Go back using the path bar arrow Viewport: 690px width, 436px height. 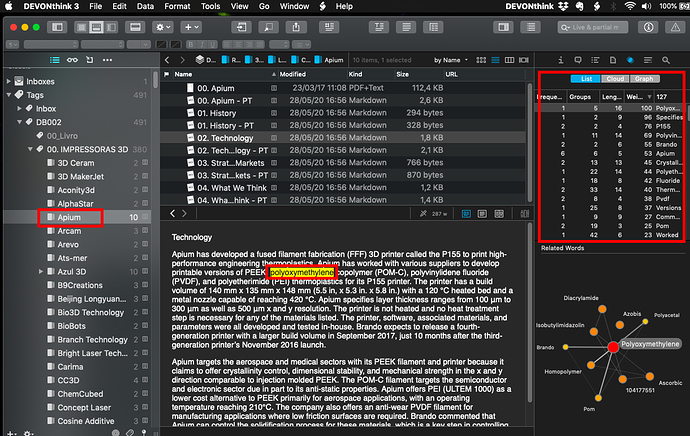pos(167,60)
